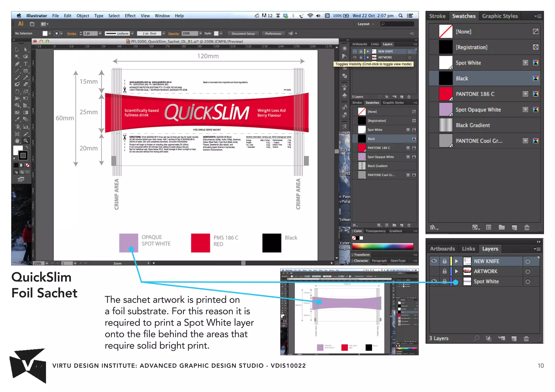This screenshot has width=555, height=392.
Task: Switch to Graphic Styles tab in enlarged panel
Action: (x=500, y=16)
